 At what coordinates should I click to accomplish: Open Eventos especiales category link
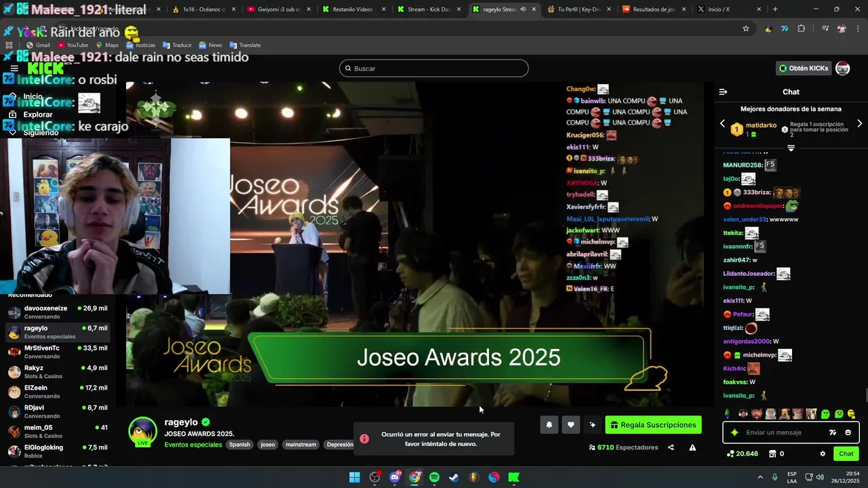[193, 445]
